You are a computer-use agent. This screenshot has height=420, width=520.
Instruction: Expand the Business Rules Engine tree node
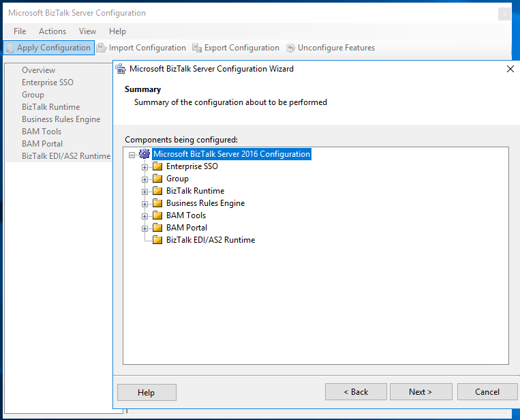(144, 204)
